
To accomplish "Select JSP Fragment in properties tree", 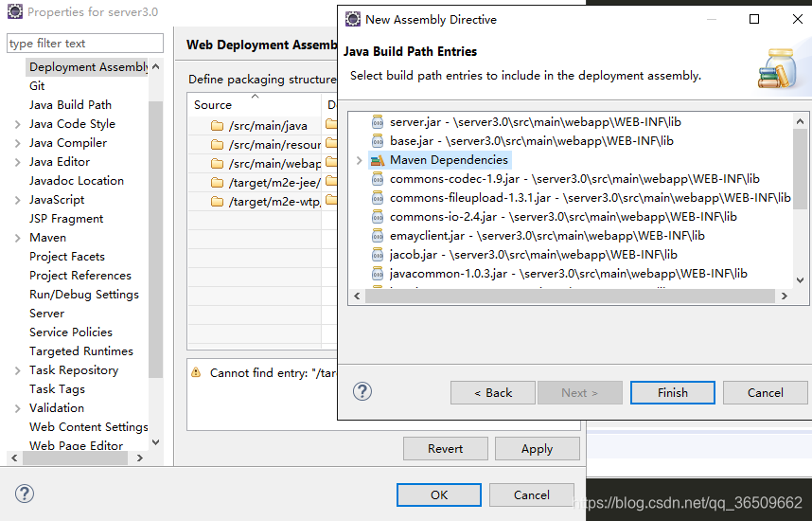I will 66,219.
